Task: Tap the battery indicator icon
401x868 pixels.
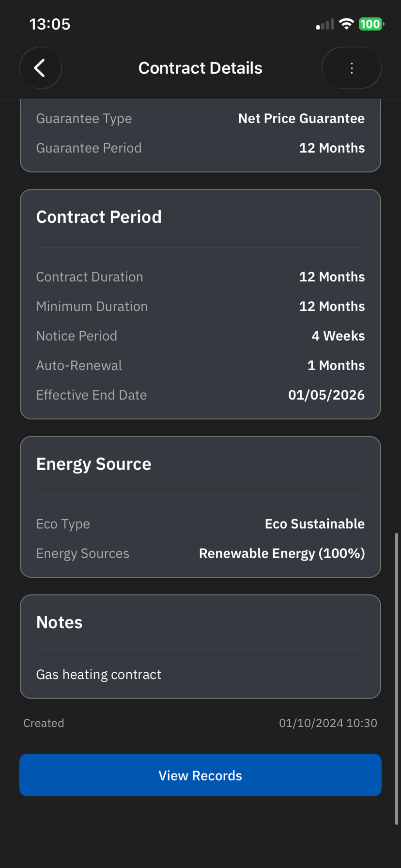Action: (371, 24)
